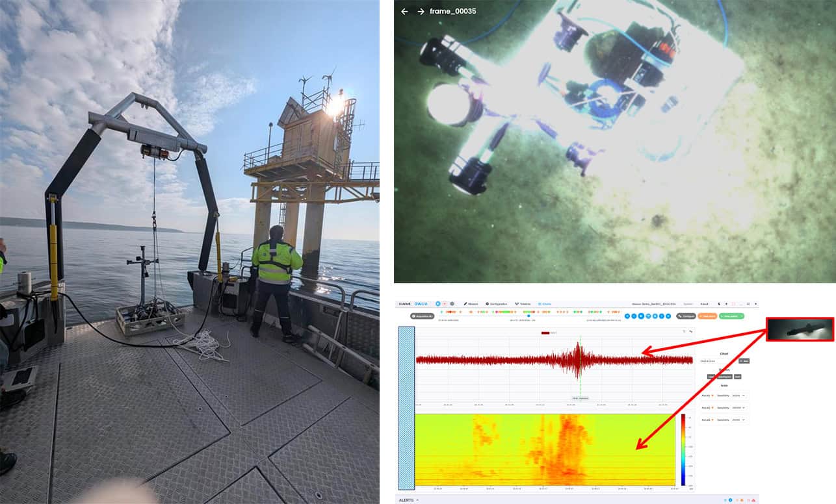Open the About menu item

[705, 304]
